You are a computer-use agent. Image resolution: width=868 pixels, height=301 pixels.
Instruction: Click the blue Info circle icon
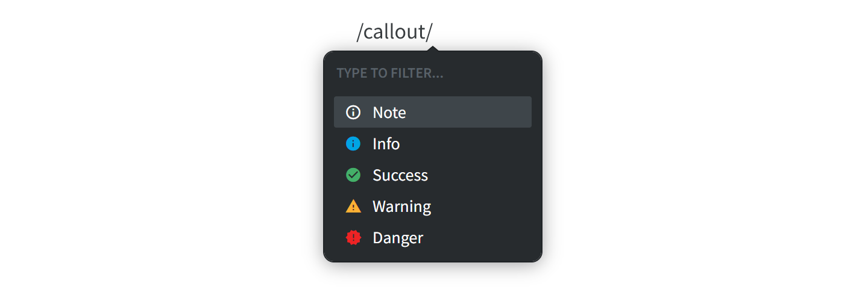(353, 143)
